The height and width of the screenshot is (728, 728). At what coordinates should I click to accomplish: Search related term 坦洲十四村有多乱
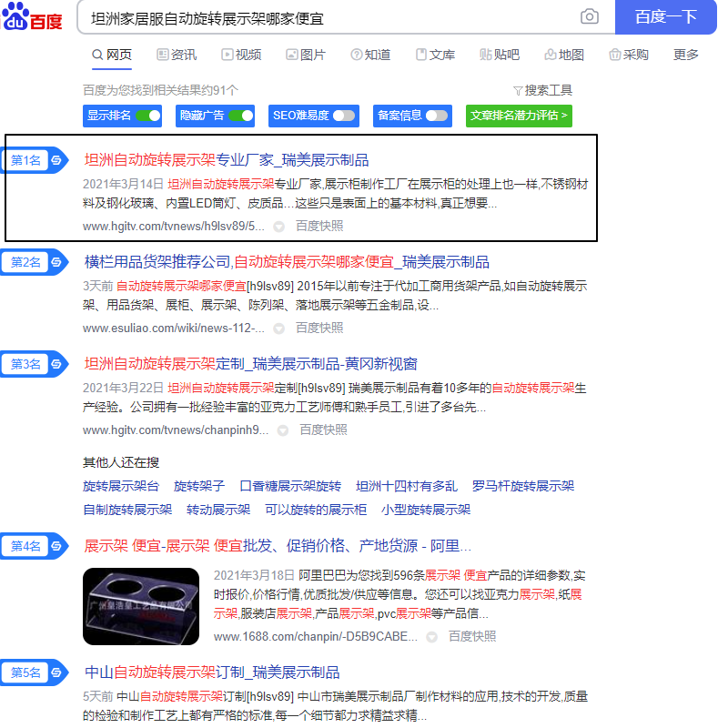click(407, 486)
